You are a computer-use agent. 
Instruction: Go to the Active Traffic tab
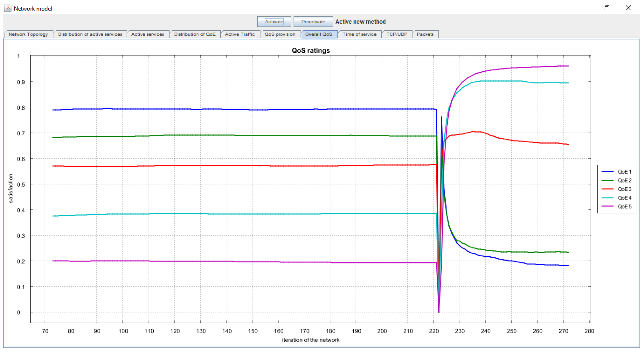tap(240, 34)
